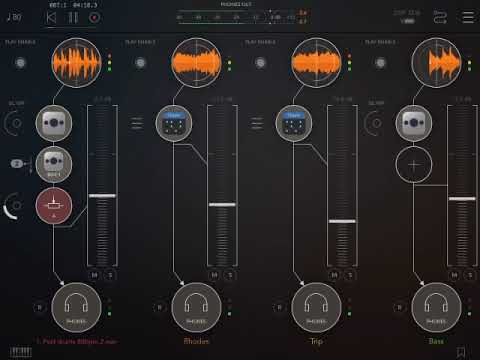Select the red gain node on Post drums
The width and height of the screenshot is (480, 360).
(54, 206)
